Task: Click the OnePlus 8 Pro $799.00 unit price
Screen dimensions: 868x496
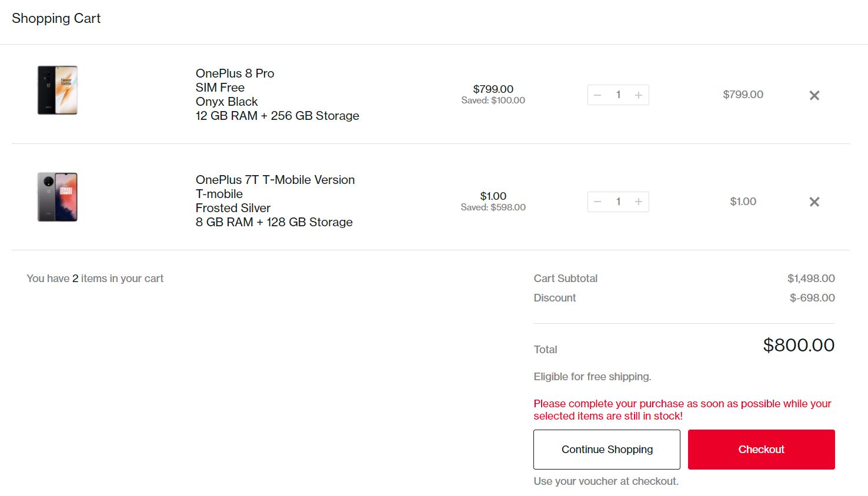Action: (493, 89)
